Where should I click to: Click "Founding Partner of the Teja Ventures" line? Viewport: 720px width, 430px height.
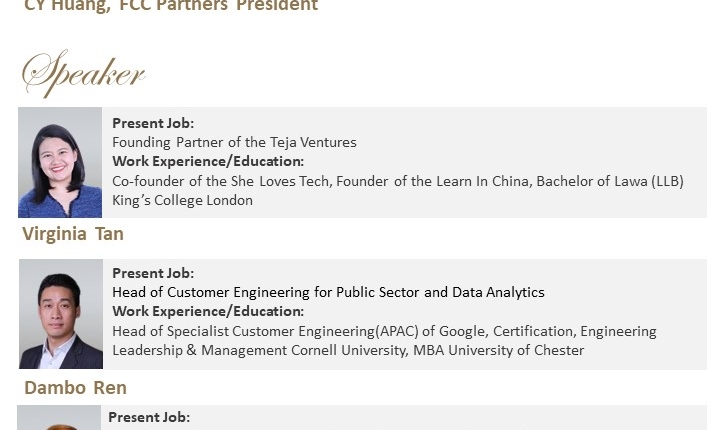(x=234, y=142)
